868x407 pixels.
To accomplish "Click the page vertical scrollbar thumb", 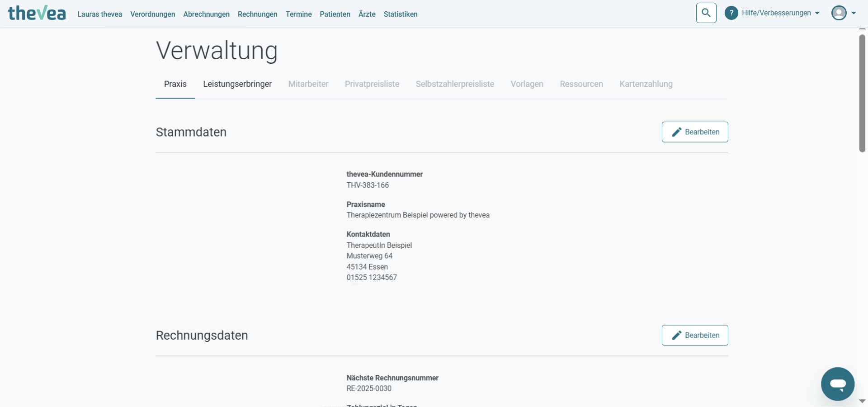I will [x=862, y=93].
